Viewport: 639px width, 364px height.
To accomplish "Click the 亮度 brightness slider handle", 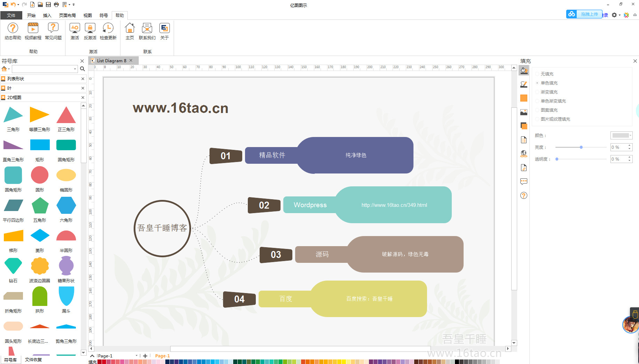I will tap(581, 147).
